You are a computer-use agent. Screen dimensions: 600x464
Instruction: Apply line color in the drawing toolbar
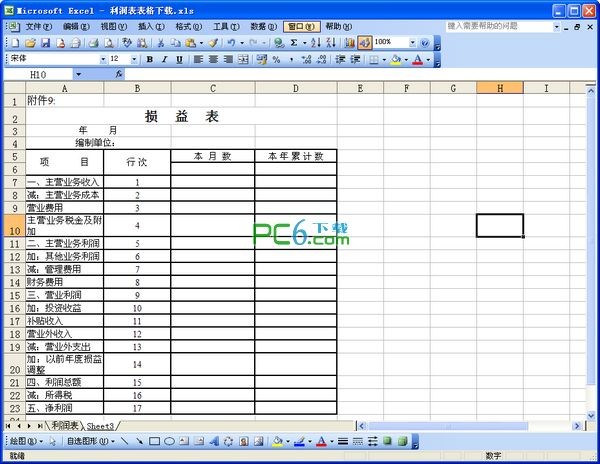300,441
